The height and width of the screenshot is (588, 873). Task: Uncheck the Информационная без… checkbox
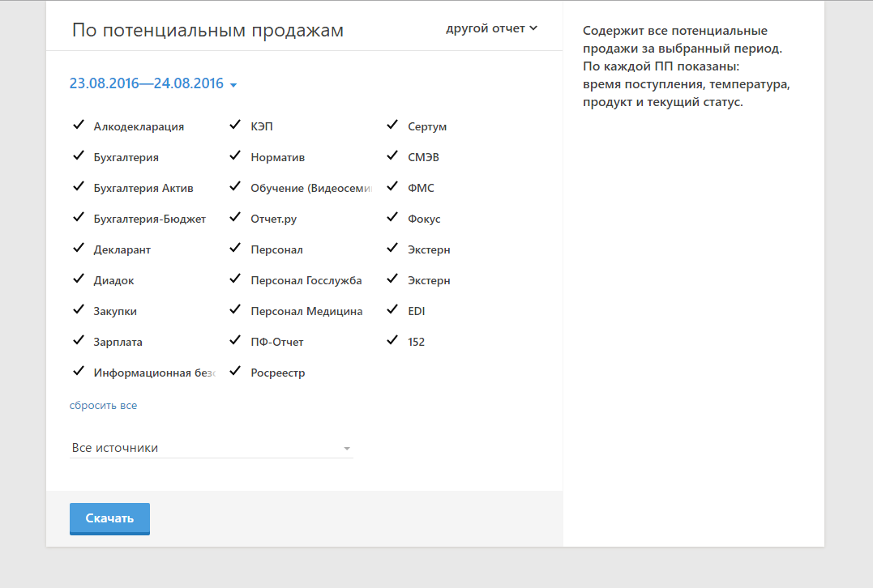79,372
